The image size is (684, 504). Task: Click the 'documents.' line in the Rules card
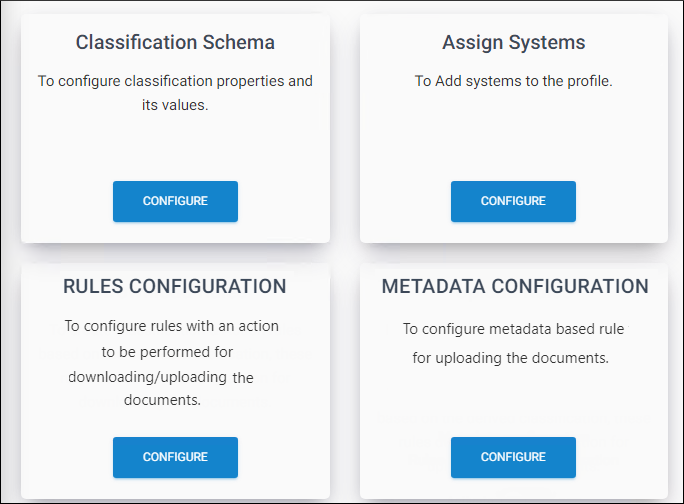click(163, 400)
